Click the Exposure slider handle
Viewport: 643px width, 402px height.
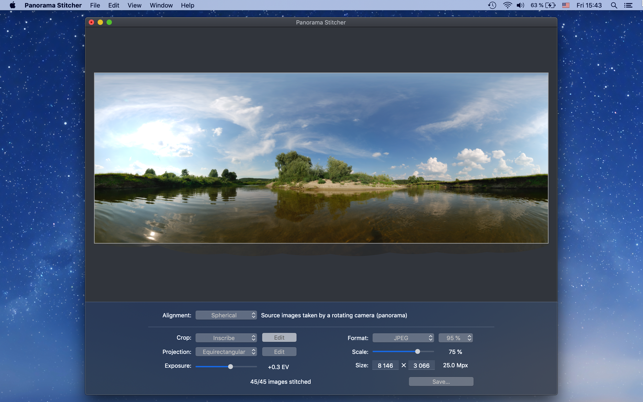(230, 367)
